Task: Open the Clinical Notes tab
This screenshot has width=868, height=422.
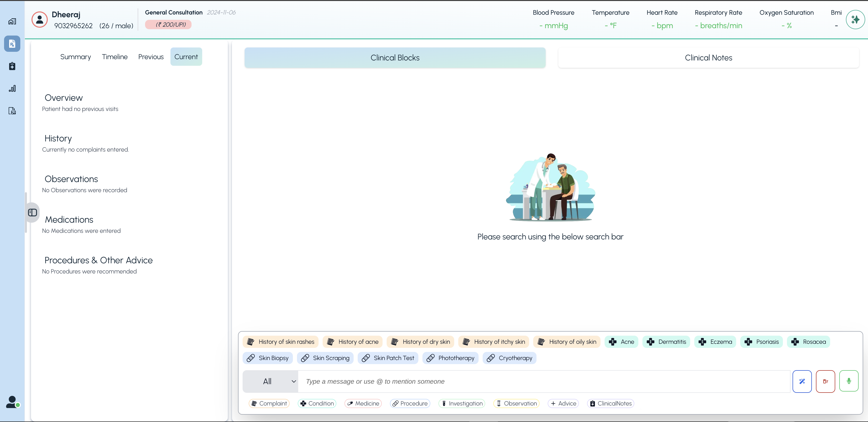Action: (708, 58)
